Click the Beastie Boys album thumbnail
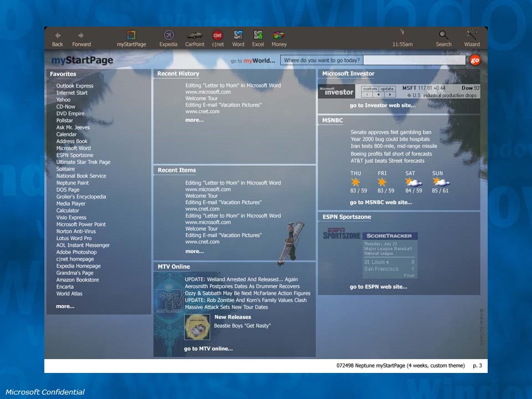The image size is (532, 399). [x=197, y=327]
